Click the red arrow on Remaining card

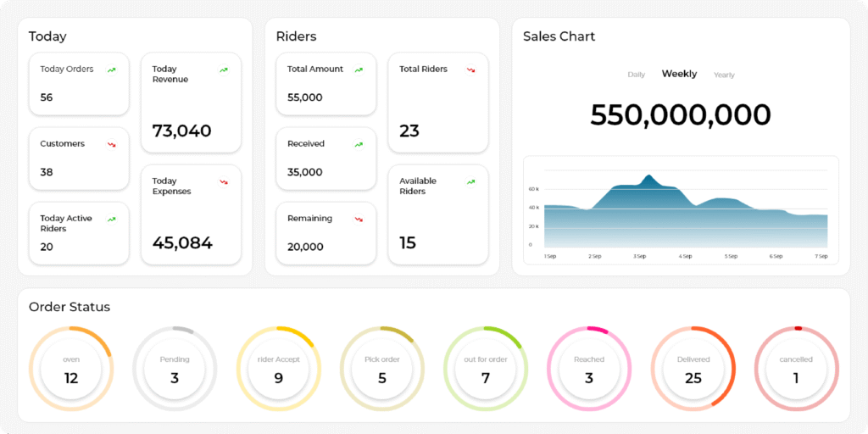359,219
